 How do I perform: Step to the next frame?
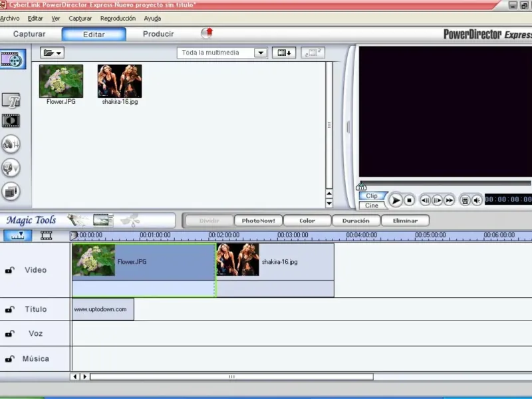pyautogui.click(x=437, y=200)
